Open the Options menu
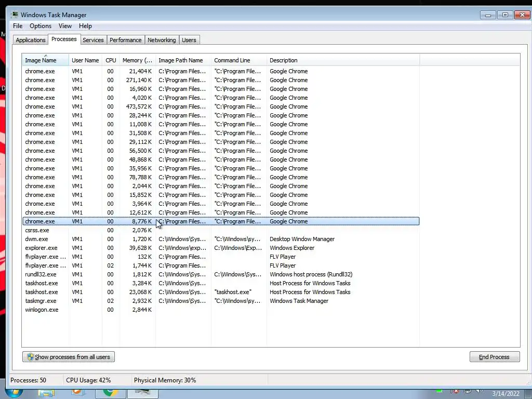The image size is (532, 399). (41, 26)
